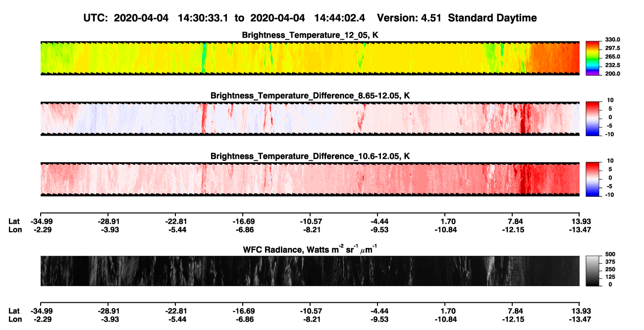Click the 7.84 latitude tick on upper axis

tap(515, 222)
